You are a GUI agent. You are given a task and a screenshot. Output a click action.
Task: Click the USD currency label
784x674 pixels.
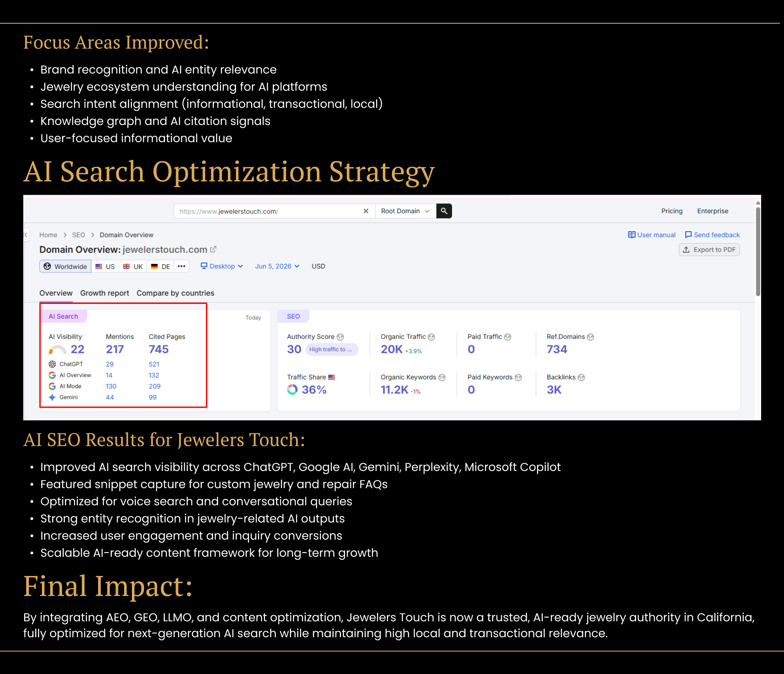[x=318, y=266]
